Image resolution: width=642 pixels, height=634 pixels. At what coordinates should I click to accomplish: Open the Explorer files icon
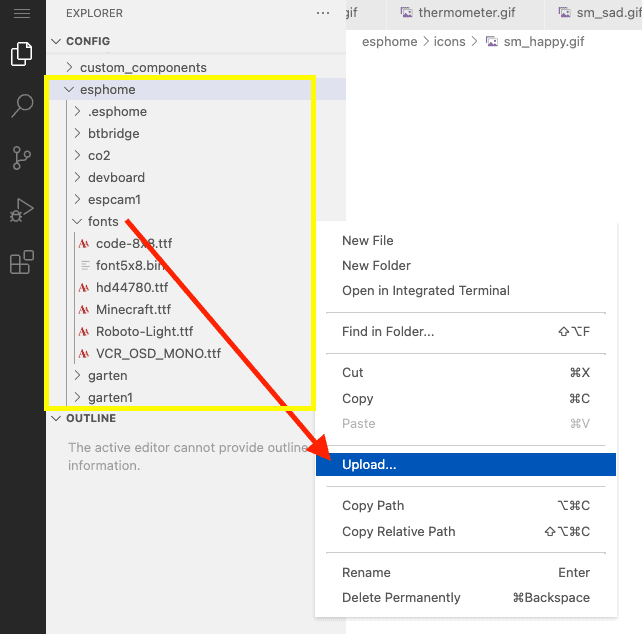tap(21, 54)
